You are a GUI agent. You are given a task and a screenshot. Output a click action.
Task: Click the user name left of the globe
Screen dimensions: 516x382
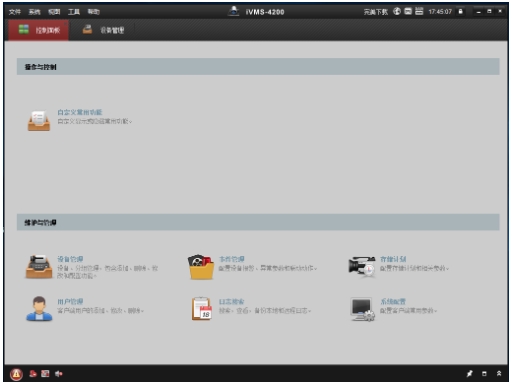point(376,12)
